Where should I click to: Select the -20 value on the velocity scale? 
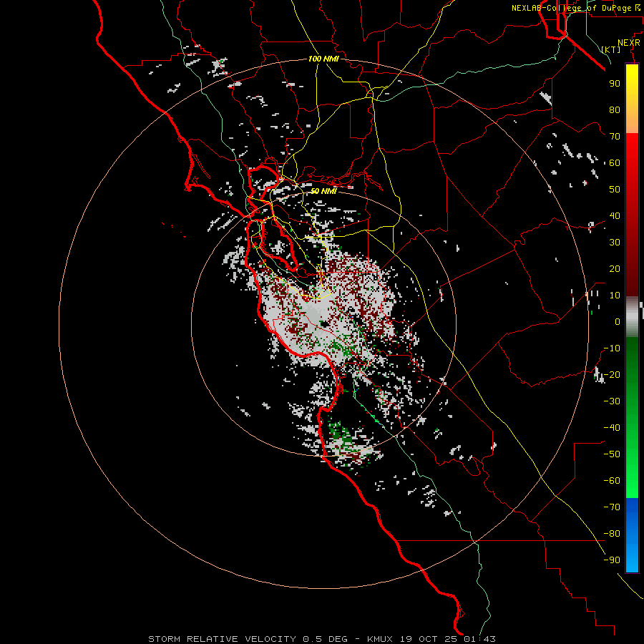612,375
